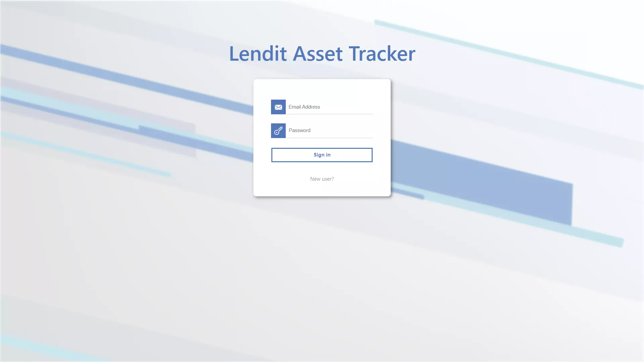Select the email envelope icon
The width and height of the screenshot is (644, 362).
coord(278,107)
